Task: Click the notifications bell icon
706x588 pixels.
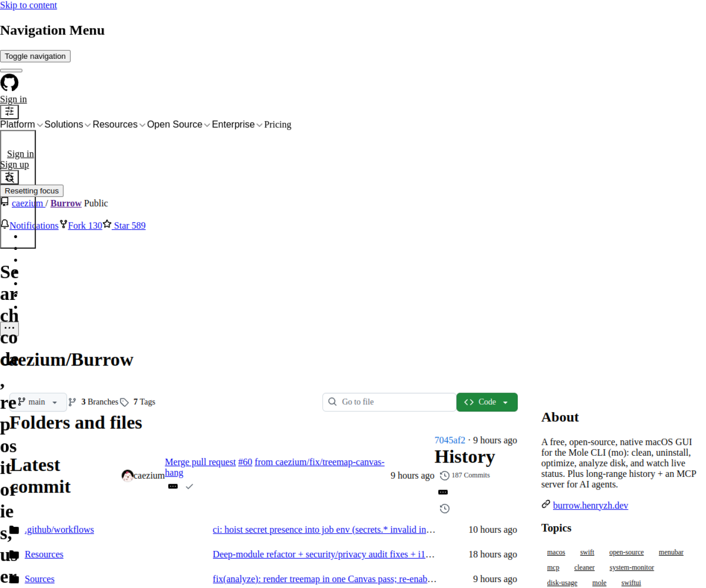Action: (5, 224)
